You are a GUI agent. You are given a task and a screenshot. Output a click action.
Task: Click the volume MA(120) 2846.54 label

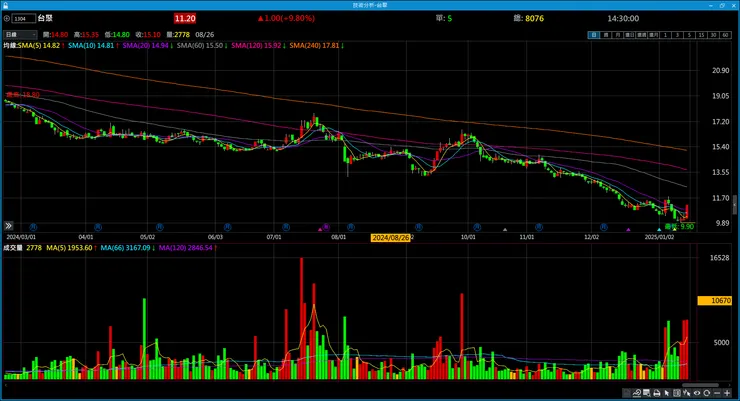click(x=186, y=248)
